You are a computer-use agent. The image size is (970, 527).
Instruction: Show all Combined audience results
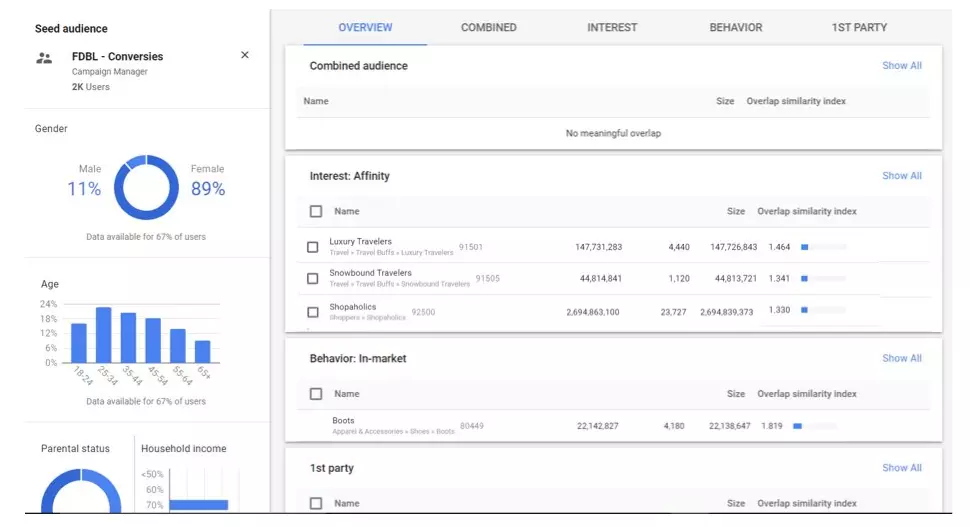click(x=901, y=66)
